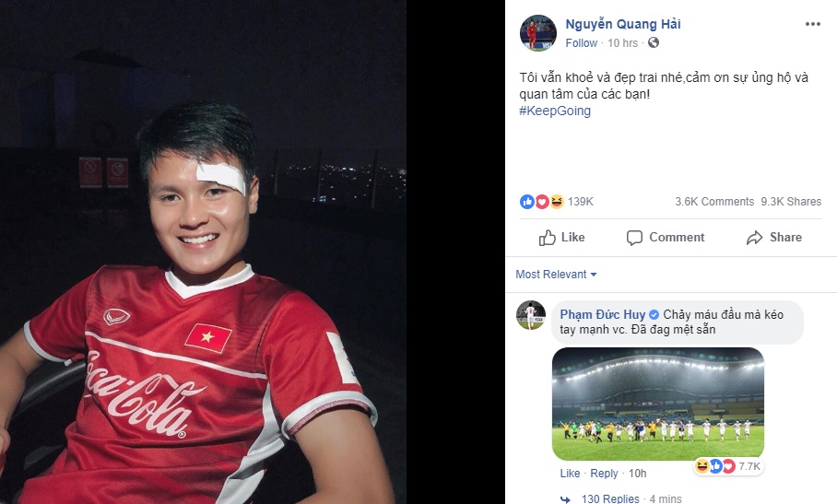837x504 pixels.
Task: Open the 9.3K Shares list
Action: point(791,202)
